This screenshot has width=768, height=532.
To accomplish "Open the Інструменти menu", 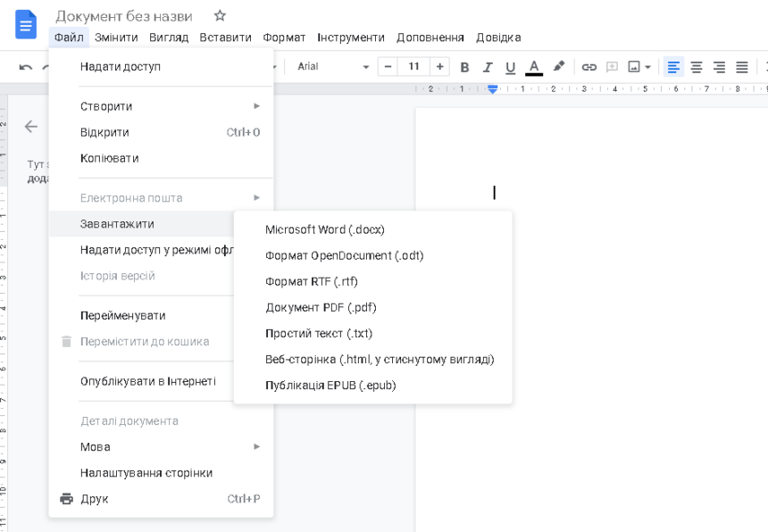I will (x=351, y=37).
